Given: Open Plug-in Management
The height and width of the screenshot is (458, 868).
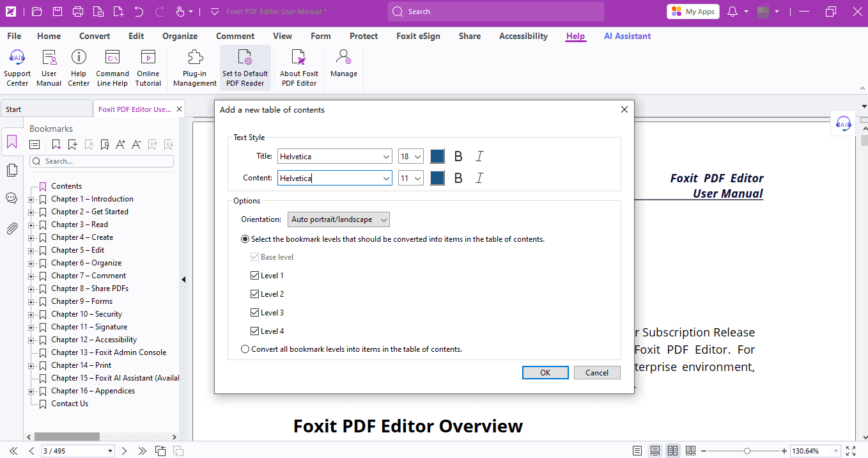Looking at the screenshot, I should click(195, 68).
